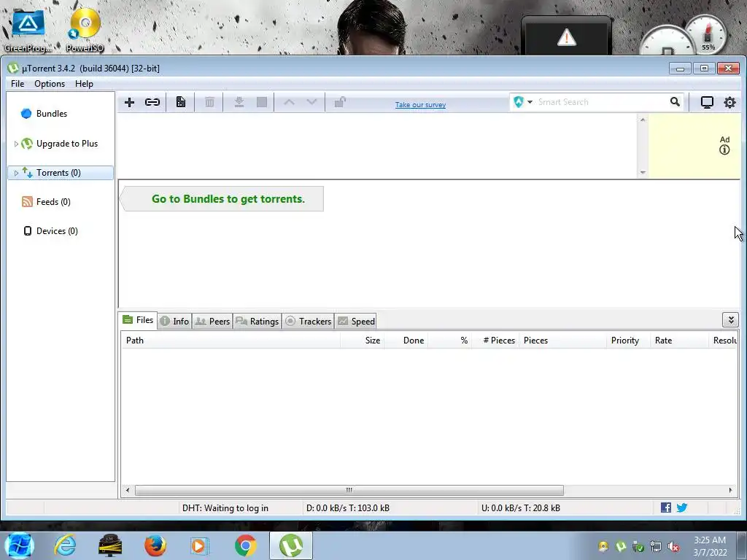
Task: Click the magnifier search icon
Action: [x=675, y=102]
